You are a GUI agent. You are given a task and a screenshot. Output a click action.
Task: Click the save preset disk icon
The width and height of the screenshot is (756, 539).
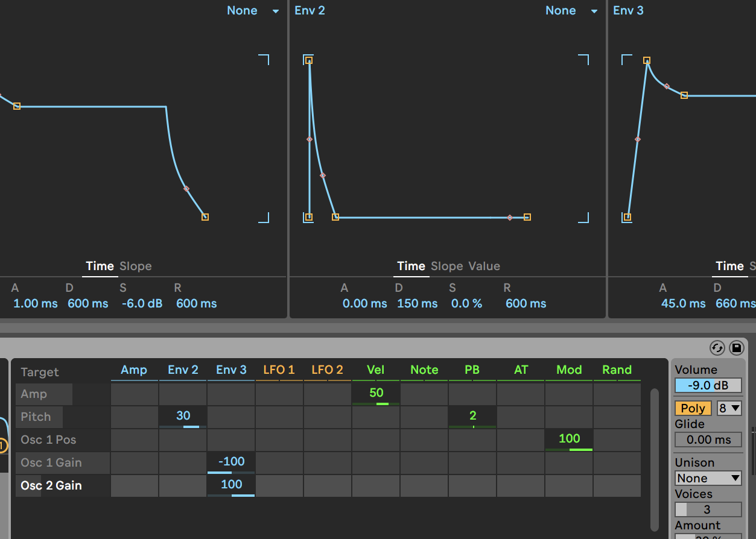point(736,348)
